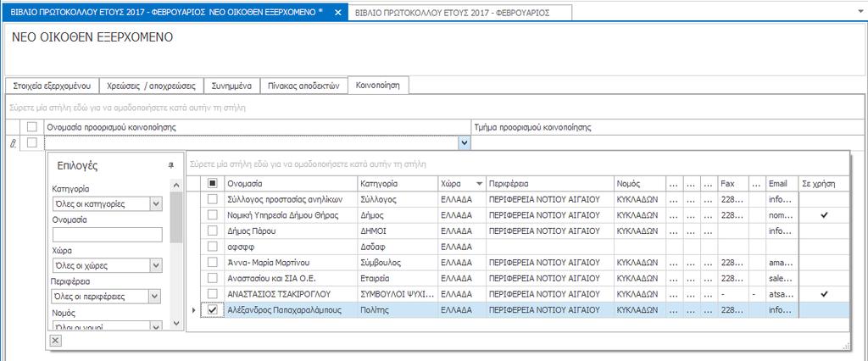Click the ΔΗΜΟΙ category cell
Screen dimensions: 868x361
pyautogui.click(x=397, y=230)
